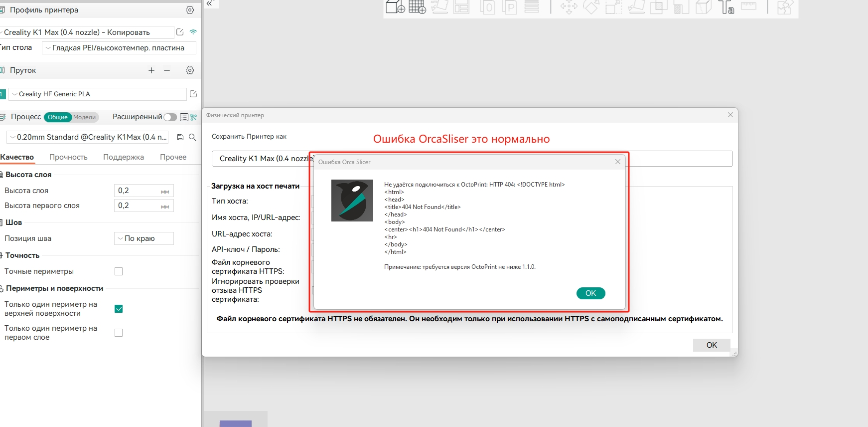868x427 pixels.
Task: Select the Measure ruler tool icon
Action: [x=748, y=6]
